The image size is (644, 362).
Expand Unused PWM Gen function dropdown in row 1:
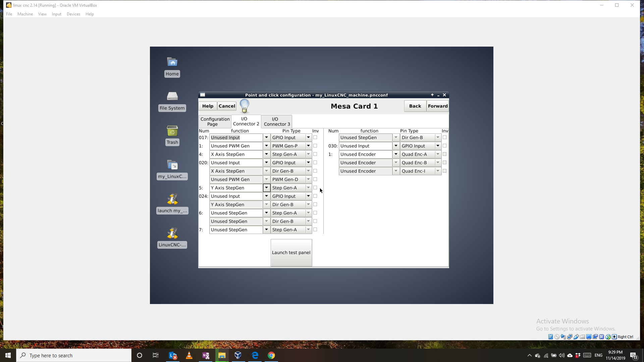(266, 146)
